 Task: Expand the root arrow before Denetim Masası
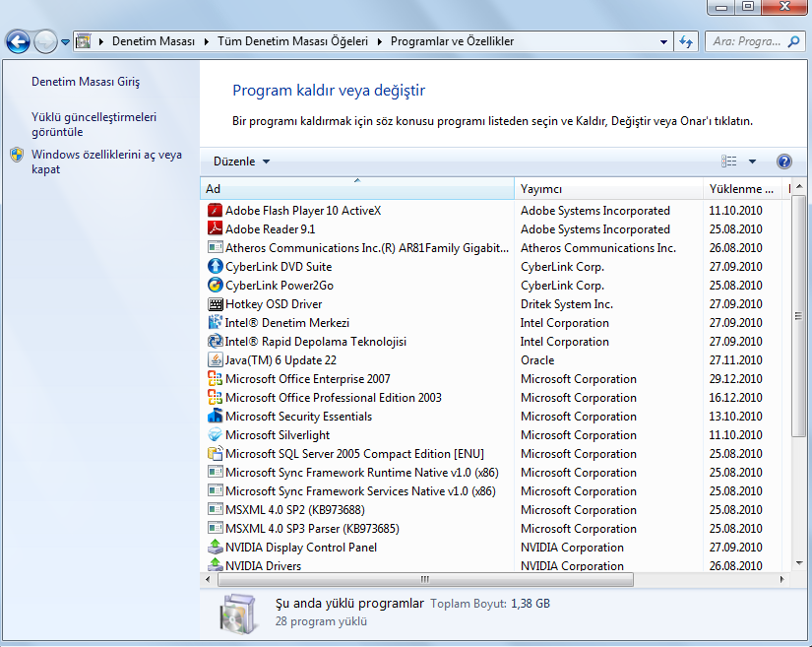[101, 41]
